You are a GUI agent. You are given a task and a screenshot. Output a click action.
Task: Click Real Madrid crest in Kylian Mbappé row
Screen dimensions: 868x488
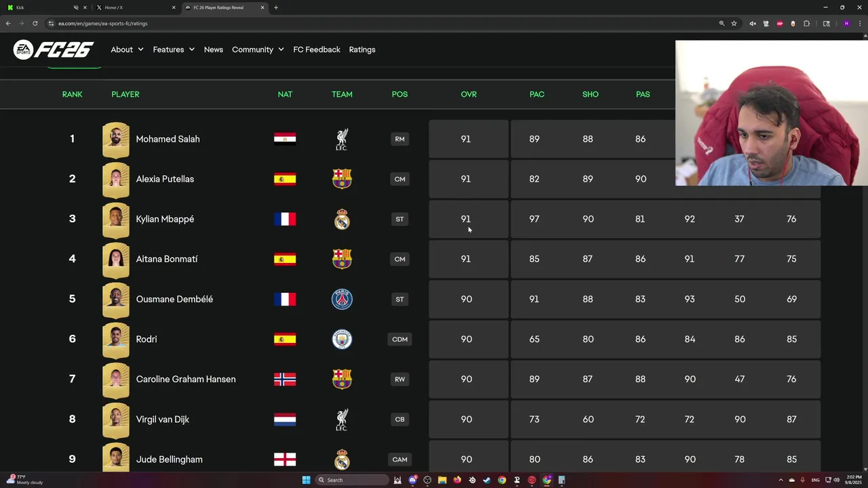click(x=342, y=219)
